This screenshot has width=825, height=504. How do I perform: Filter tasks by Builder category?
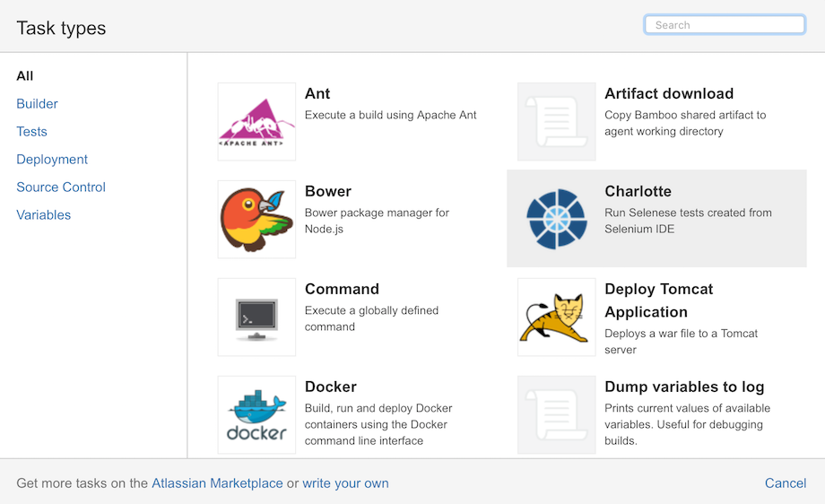(x=37, y=104)
